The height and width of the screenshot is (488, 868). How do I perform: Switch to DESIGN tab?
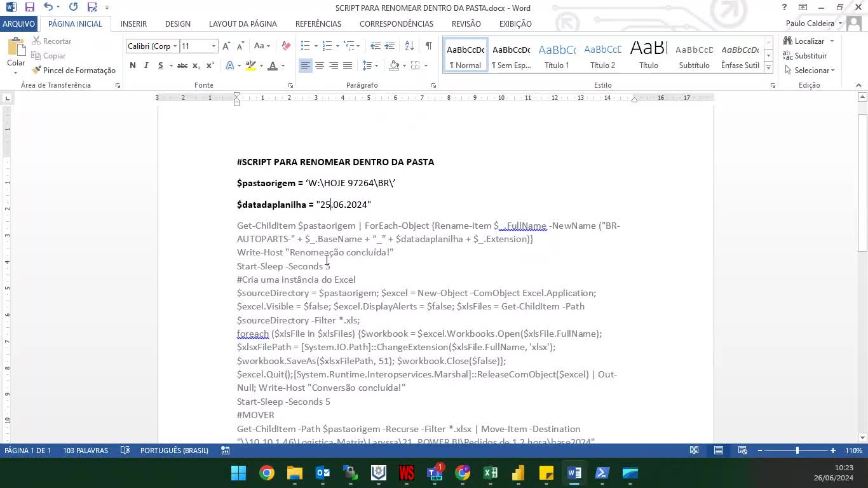tap(178, 24)
